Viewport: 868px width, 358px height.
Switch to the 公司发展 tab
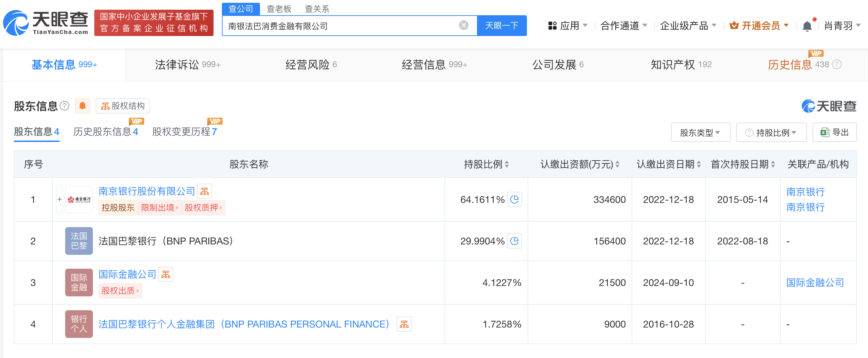pos(558,65)
